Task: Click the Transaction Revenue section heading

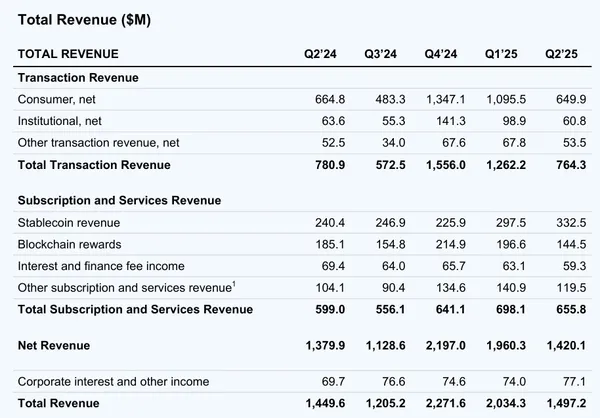Action: [78, 77]
